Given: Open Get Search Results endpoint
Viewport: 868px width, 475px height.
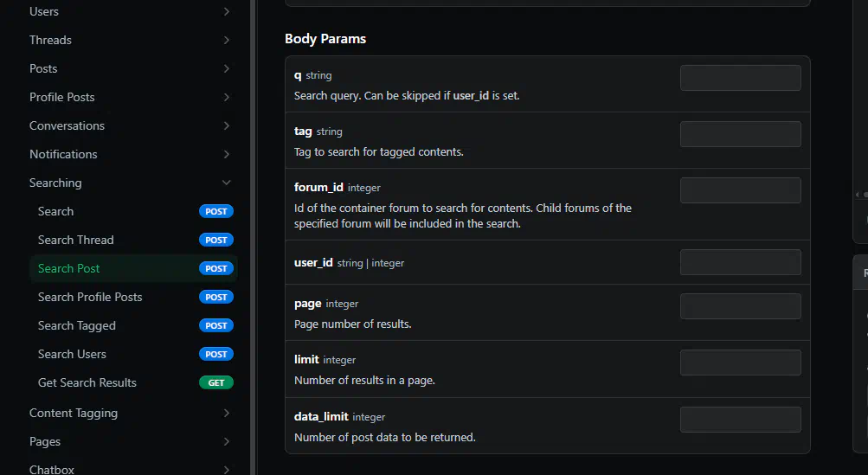Looking at the screenshot, I should click(x=87, y=382).
